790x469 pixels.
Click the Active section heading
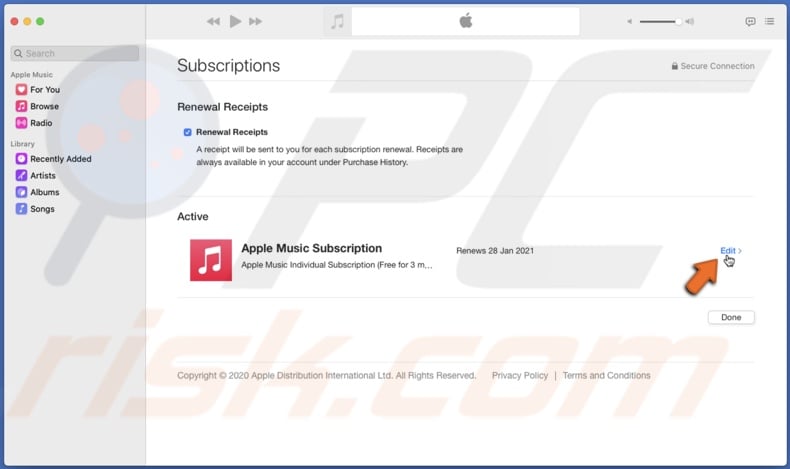click(192, 217)
